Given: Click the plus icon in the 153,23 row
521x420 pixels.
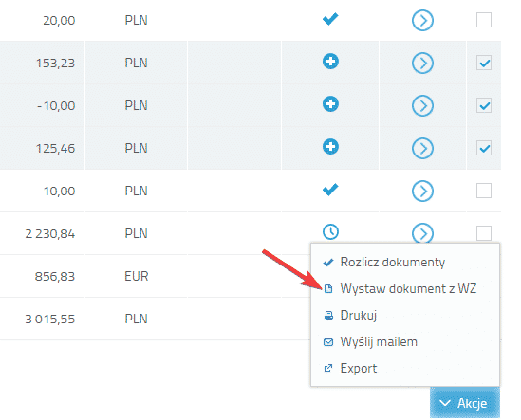Looking at the screenshot, I should (330, 62).
